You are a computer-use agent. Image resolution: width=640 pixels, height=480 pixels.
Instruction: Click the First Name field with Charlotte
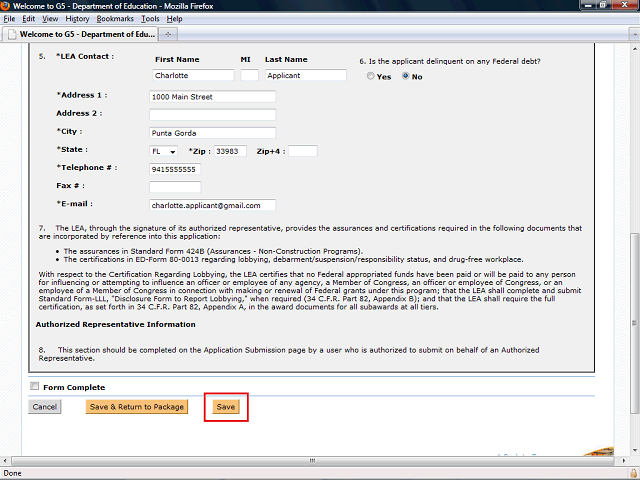[193, 76]
